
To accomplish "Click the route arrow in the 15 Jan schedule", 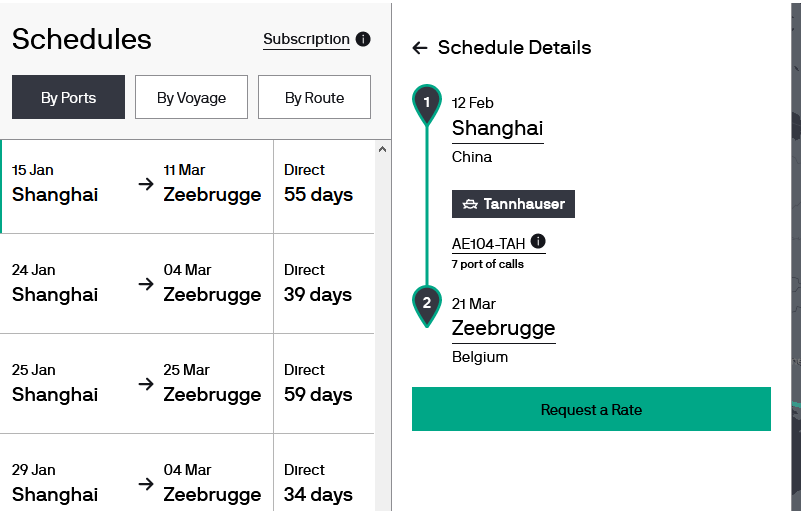I will 146,184.
